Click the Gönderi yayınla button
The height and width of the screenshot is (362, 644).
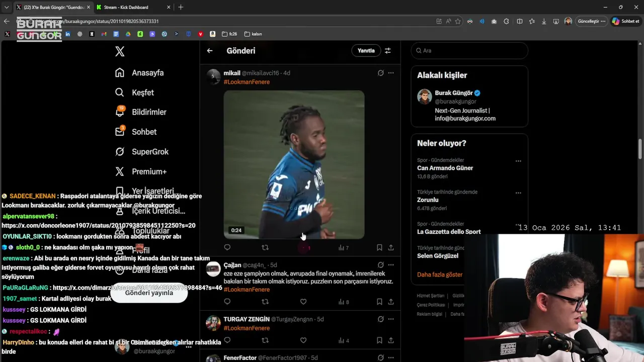click(x=149, y=293)
